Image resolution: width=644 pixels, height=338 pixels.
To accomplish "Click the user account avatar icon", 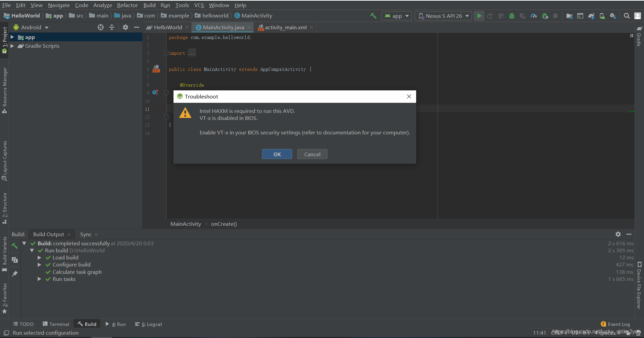I will pyautogui.click(x=638, y=16).
